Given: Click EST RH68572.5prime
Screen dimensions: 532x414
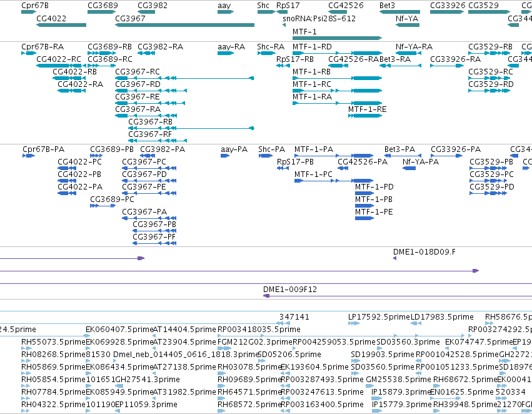Looking at the screenshot, I should (x=249, y=405).
